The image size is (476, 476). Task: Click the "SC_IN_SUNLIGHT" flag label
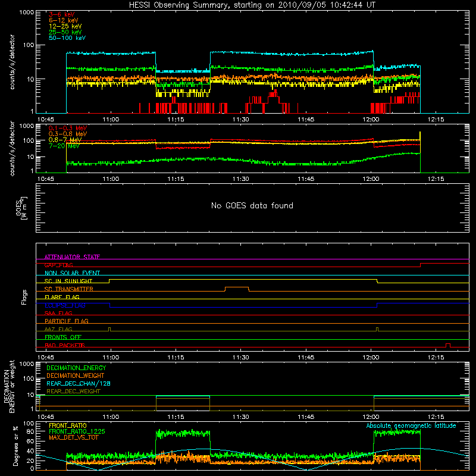click(68, 281)
